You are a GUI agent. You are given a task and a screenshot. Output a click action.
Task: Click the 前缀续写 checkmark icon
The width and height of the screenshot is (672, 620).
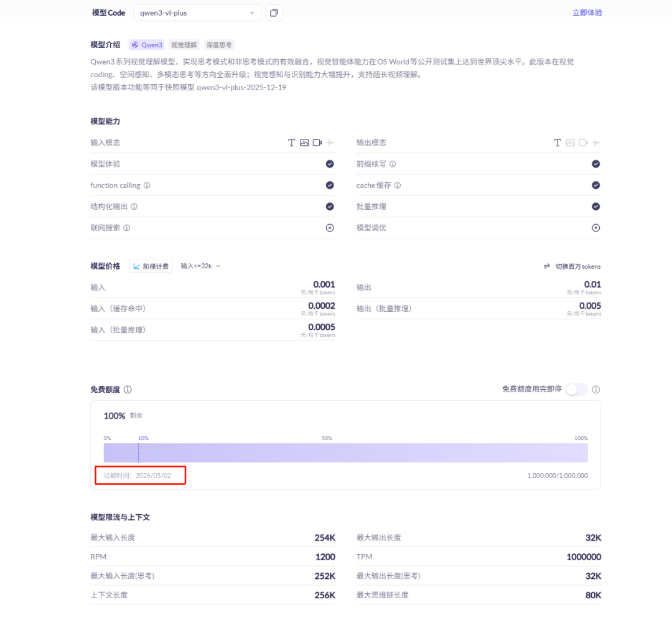pos(595,164)
